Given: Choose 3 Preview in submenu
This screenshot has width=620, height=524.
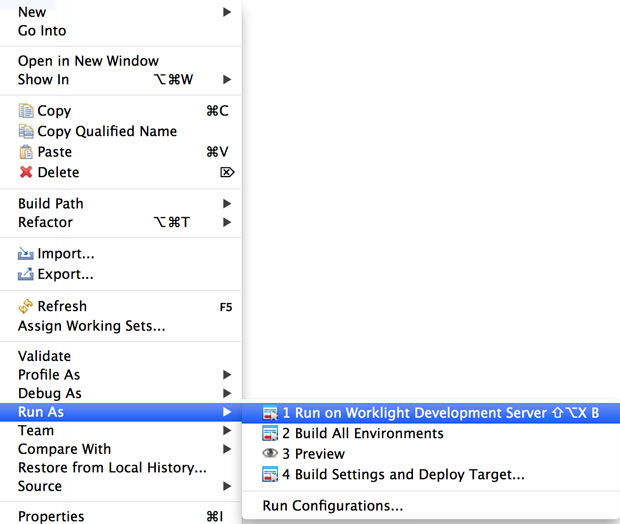Looking at the screenshot, I should (431, 454).
